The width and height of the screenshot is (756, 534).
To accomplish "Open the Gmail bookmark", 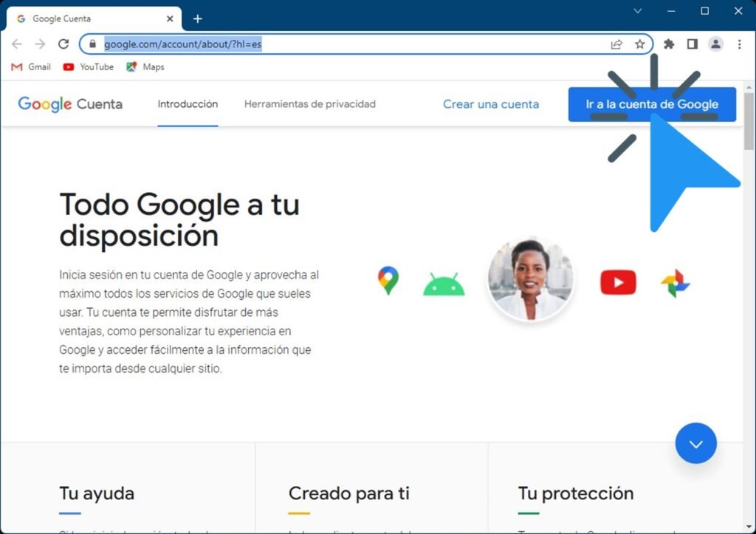I will point(31,67).
